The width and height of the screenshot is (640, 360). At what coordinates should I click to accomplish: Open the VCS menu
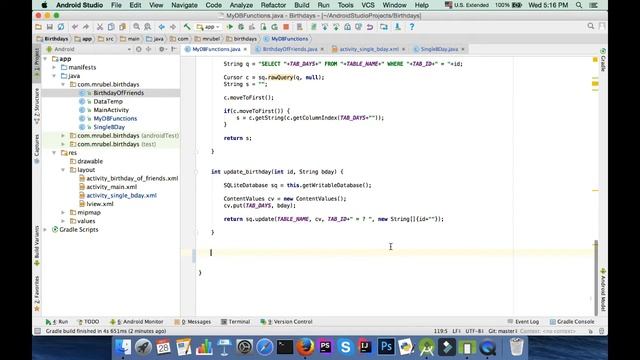tap(368, 5)
